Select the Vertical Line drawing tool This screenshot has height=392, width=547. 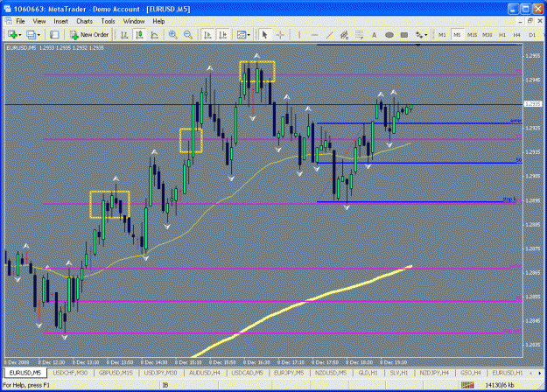[299, 35]
